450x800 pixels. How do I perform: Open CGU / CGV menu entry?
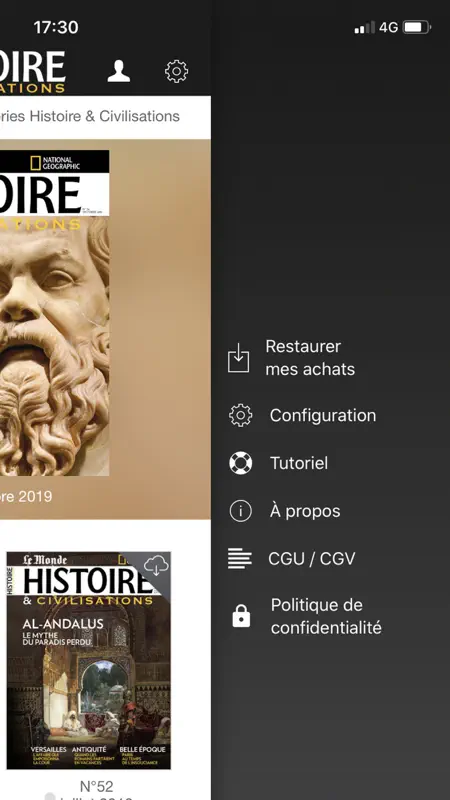tap(311, 559)
